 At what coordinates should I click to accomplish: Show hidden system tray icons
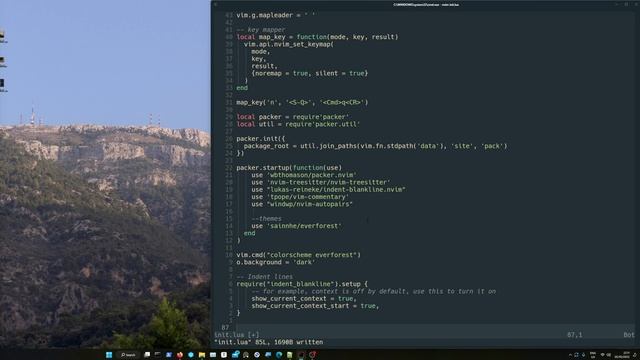pos(570,355)
